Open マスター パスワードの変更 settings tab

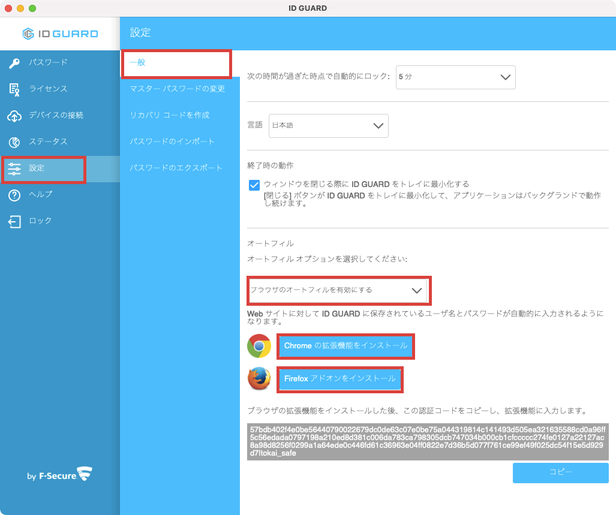(x=180, y=89)
